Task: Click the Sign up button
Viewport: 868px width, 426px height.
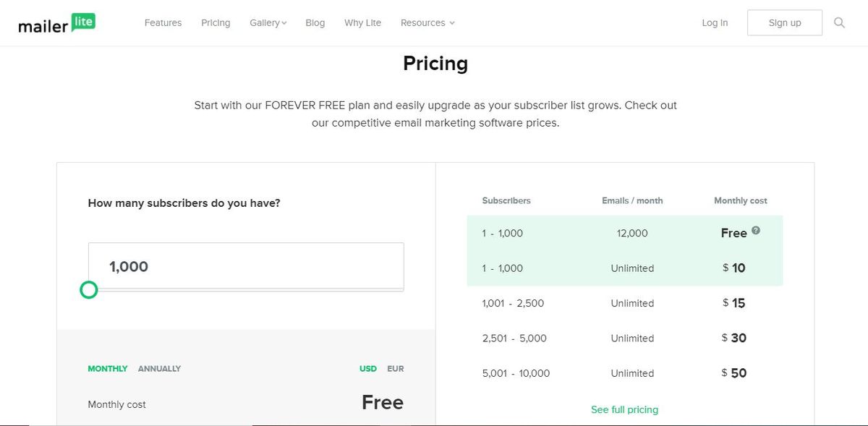Action: (x=784, y=22)
